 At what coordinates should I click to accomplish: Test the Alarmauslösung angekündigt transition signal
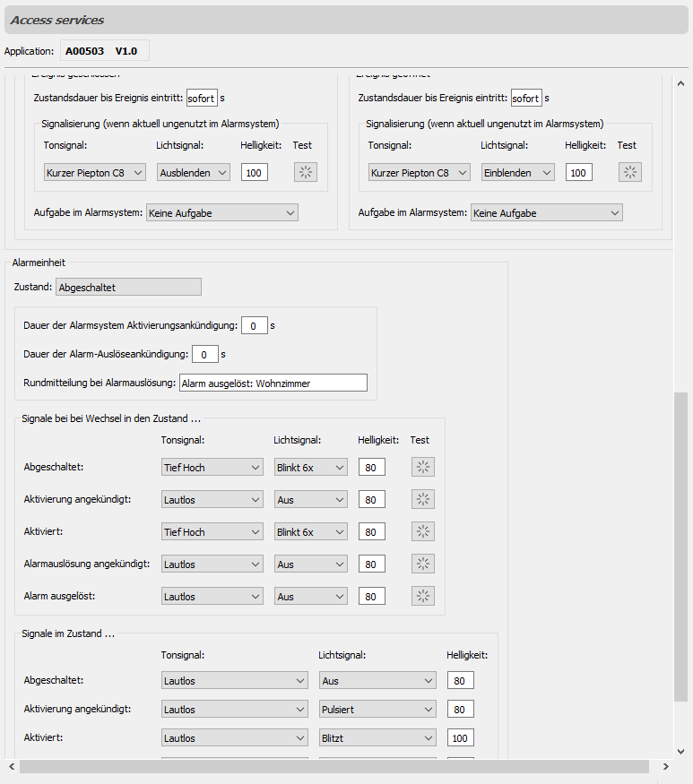[423, 564]
